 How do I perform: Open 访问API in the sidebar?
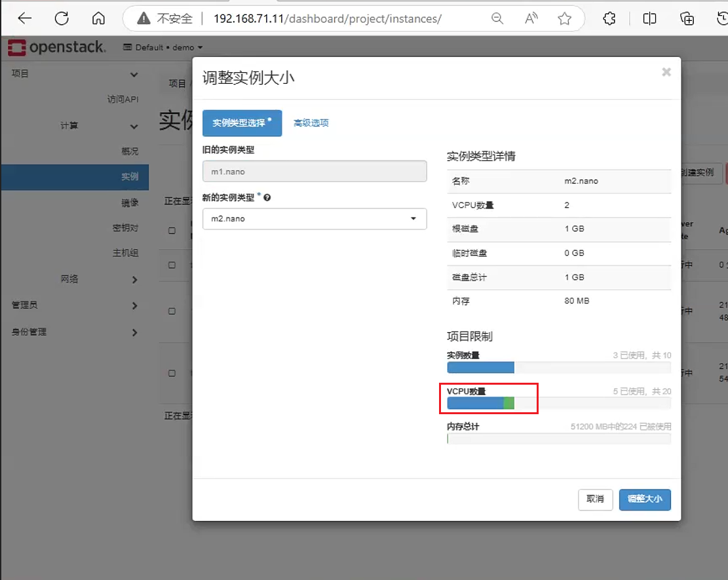pos(123,100)
